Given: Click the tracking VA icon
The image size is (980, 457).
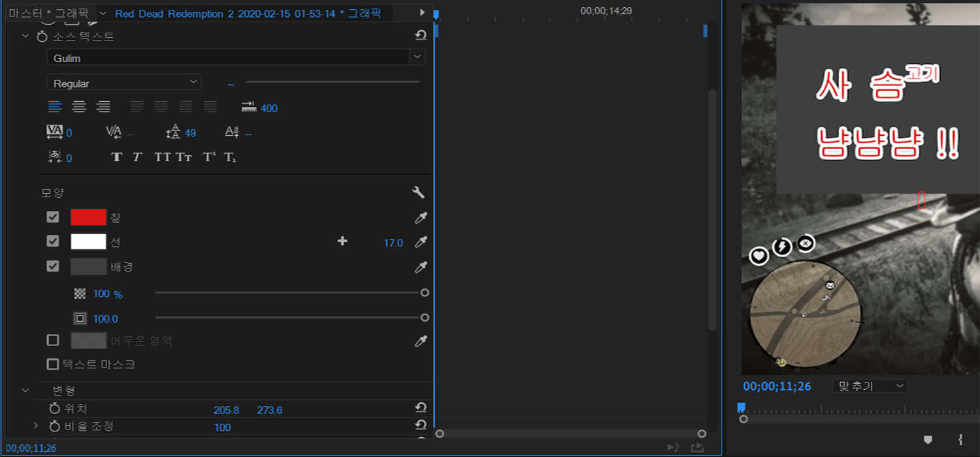Looking at the screenshot, I should click(x=55, y=133).
